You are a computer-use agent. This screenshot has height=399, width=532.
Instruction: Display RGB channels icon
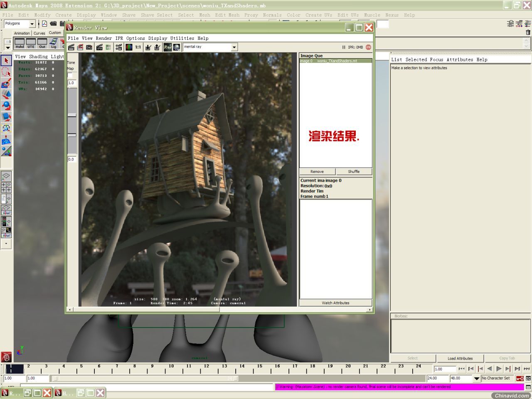[x=129, y=47]
